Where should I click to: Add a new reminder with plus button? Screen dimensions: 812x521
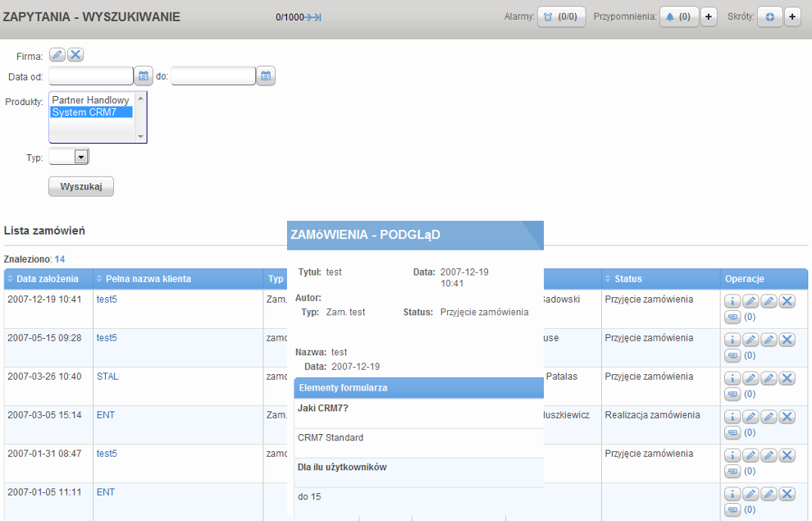(709, 16)
